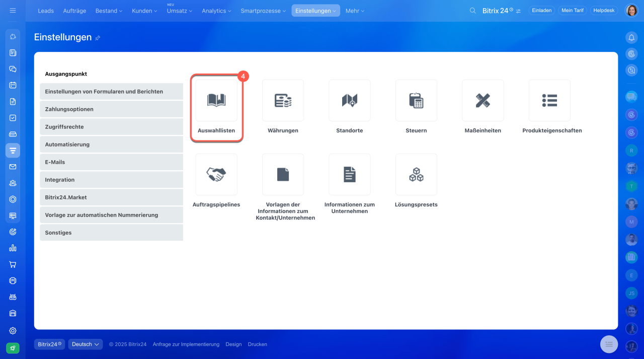Open the CRM funnel icon in left sidebar
644x359 pixels.
[13, 150]
